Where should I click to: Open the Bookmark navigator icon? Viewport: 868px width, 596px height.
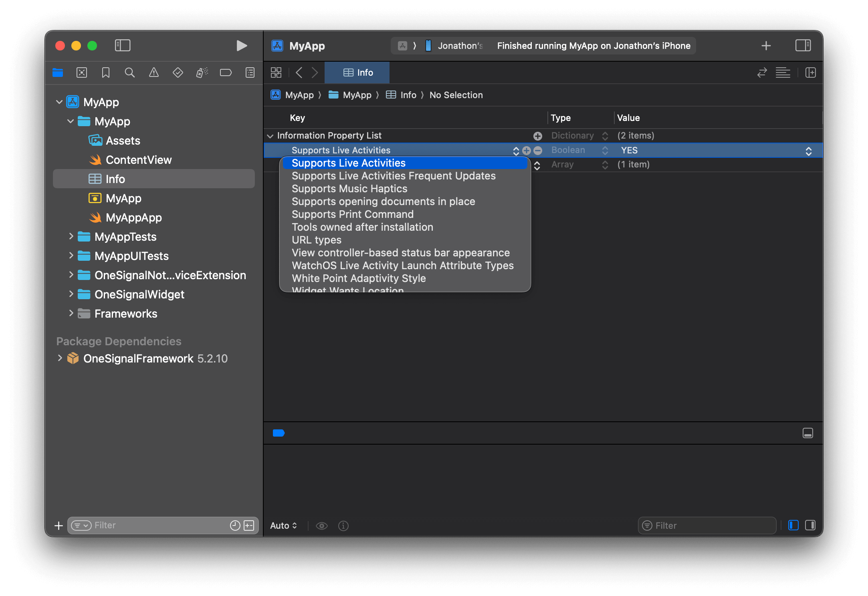tap(106, 72)
